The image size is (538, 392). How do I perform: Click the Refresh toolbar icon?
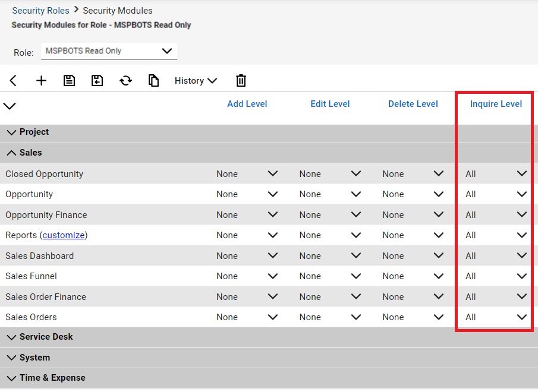point(125,80)
